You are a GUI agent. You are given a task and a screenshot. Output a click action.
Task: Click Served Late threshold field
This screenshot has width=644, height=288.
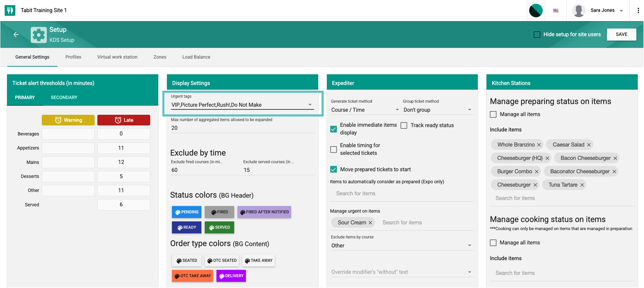point(124,205)
